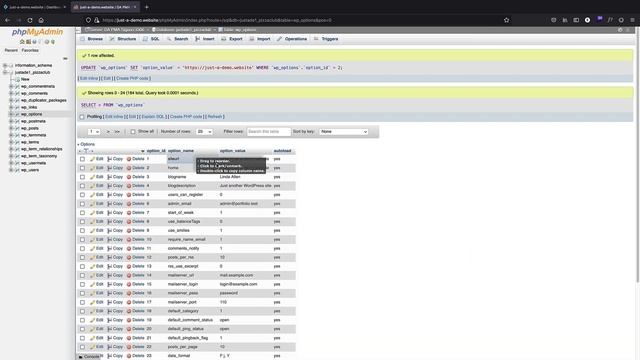Image resolution: width=640 pixels, height=360 pixels.
Task: Check the row checkbox for blogname
Action: coord(82,177)
